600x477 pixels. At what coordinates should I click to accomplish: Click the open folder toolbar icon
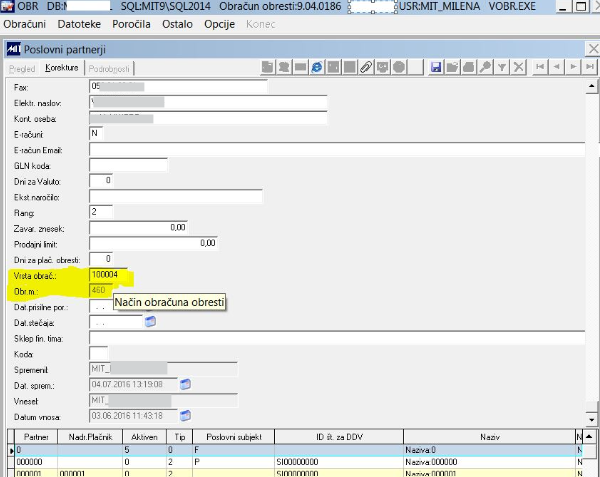click(x=452, y=67)
